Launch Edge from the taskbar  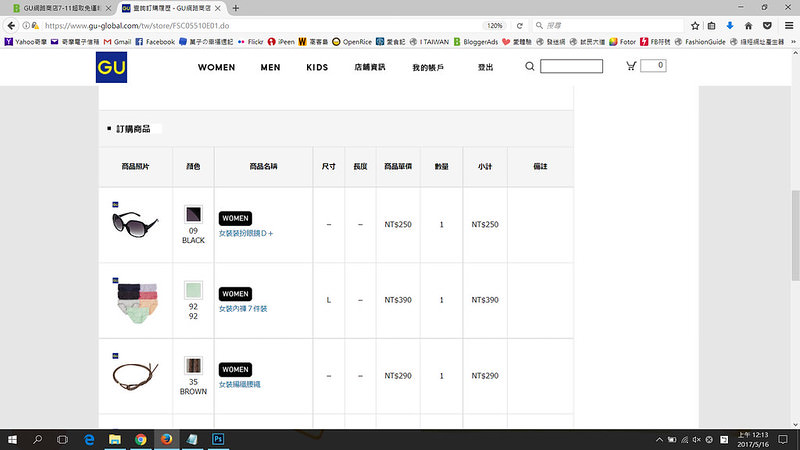pos(89,439)
